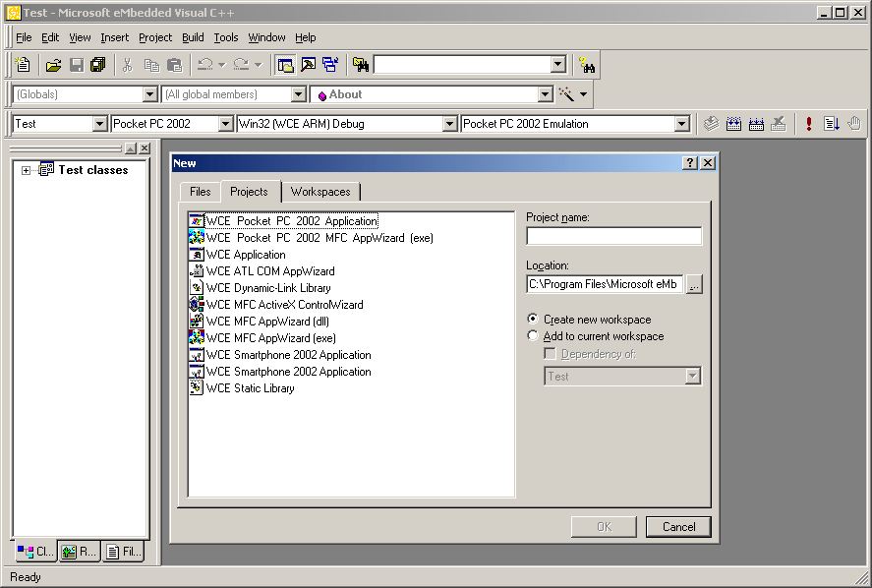Select the Projects tab

(x=249, y=192)
